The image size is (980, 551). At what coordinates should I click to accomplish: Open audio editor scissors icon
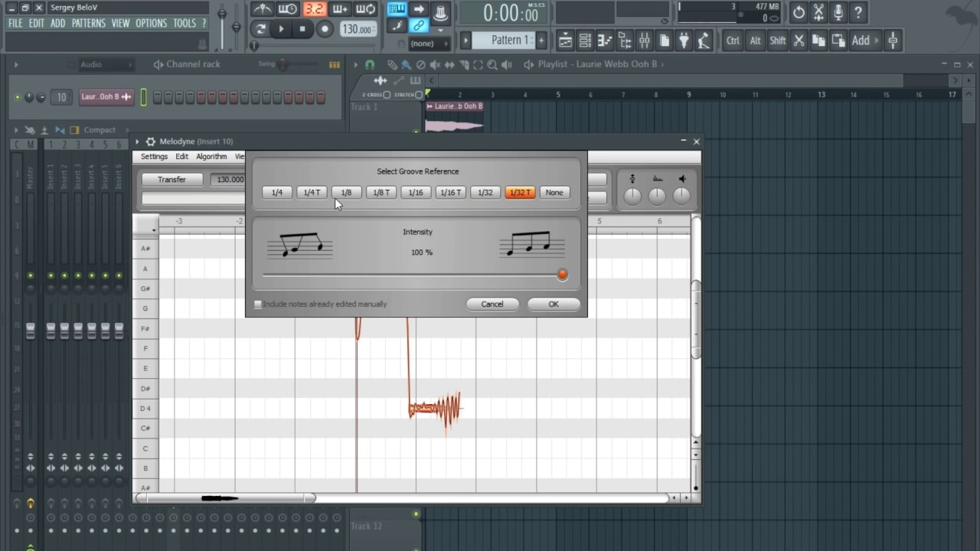pos(819,12)
